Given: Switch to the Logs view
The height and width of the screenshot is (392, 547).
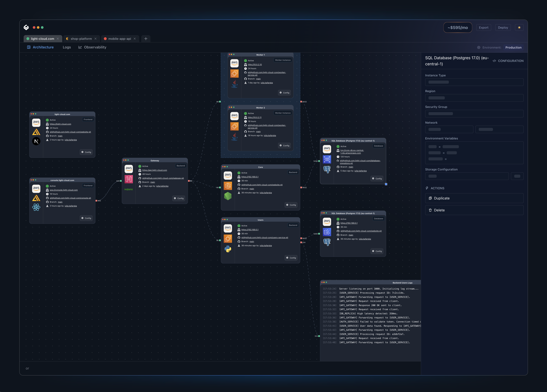Looking at the screenshot, I should coord(67,47).
